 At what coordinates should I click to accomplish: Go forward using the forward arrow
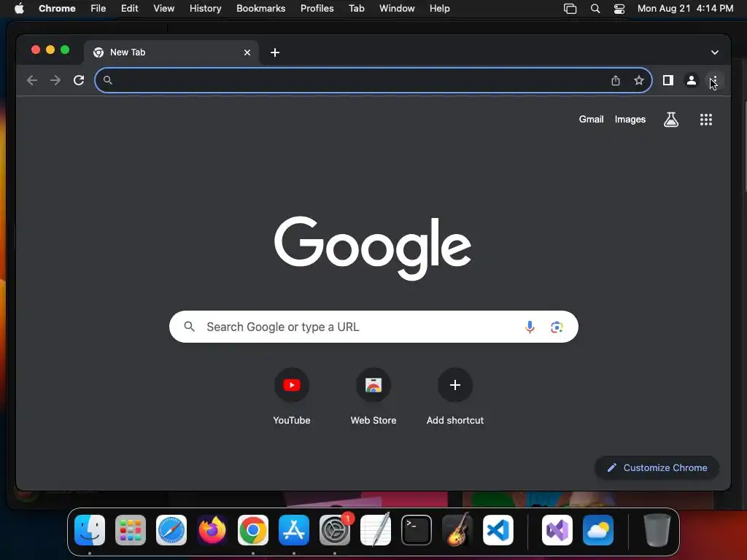coord(55,80)
